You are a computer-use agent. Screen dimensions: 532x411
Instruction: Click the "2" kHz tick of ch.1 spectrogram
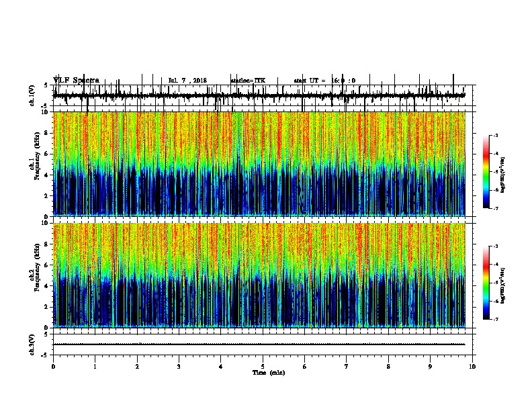point(46,195)
